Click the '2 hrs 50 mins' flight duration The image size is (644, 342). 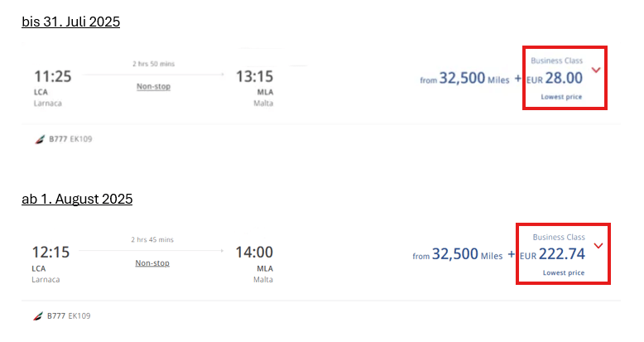click(153, 64)
